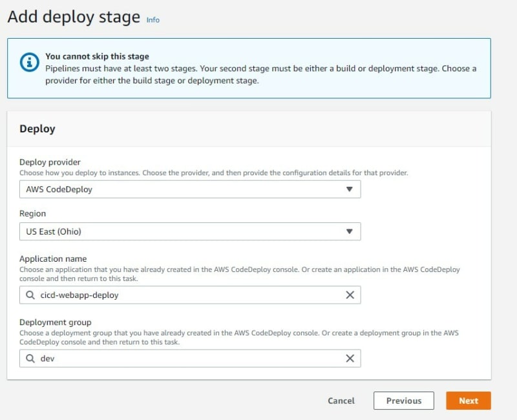Click the Deploy provider label

50,162
